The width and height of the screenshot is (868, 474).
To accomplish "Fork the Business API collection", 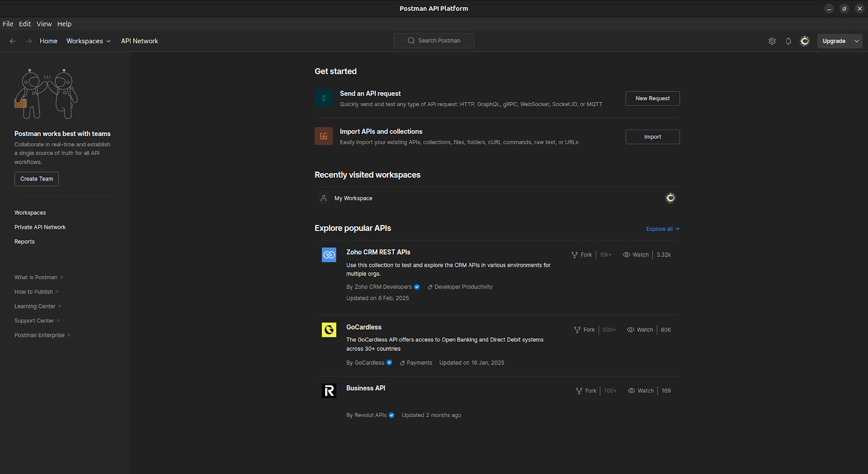I will point(586,390).
